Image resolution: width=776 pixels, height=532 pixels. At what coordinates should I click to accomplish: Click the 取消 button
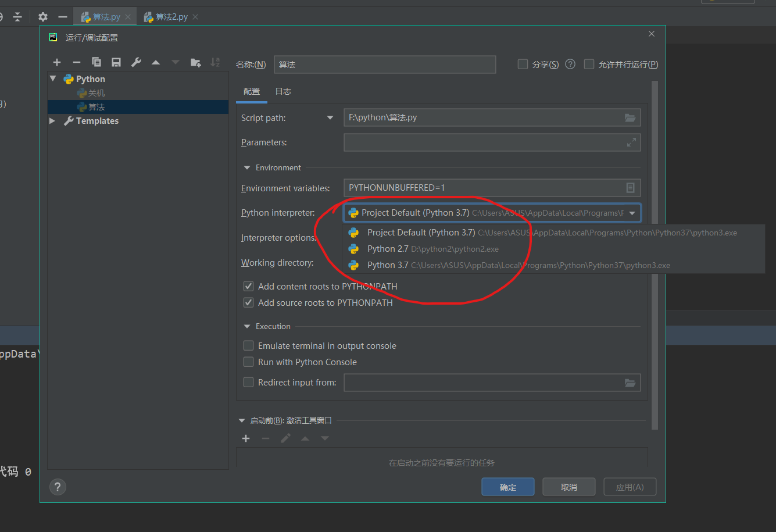click(568, 487)
